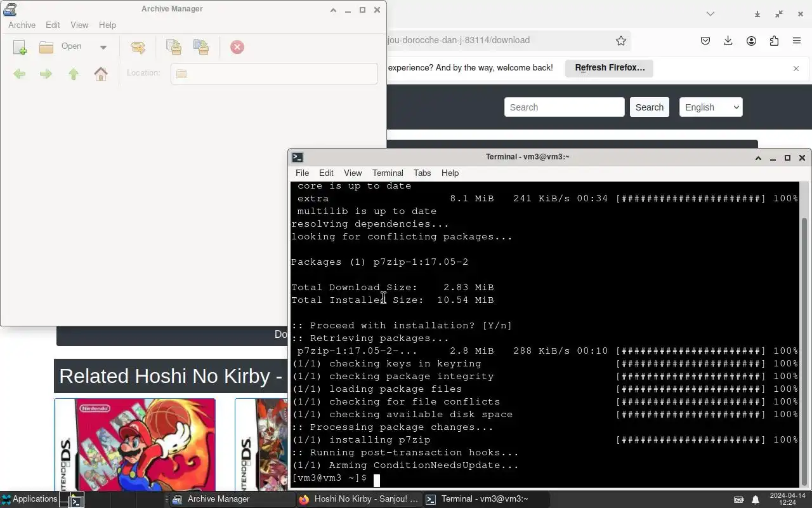Click the terminal launcher icon in panel
The image size is (812, 508).
coord(76,500)
